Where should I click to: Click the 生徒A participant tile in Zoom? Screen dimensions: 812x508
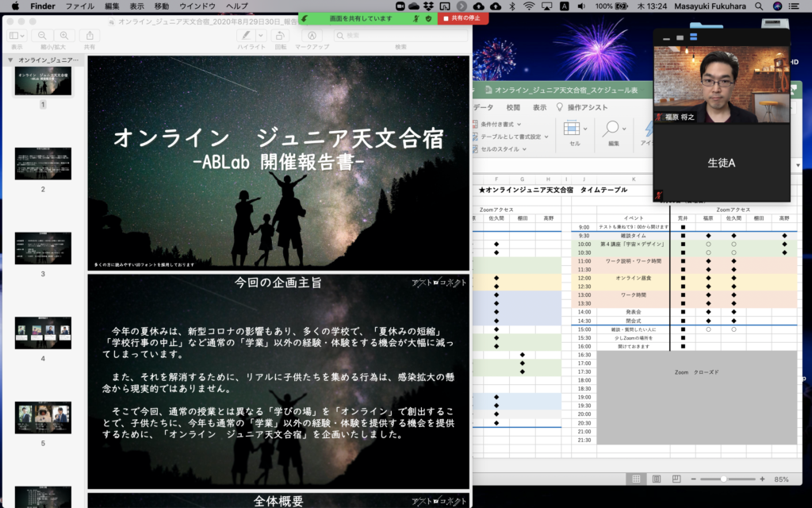[x=722, y=162]
